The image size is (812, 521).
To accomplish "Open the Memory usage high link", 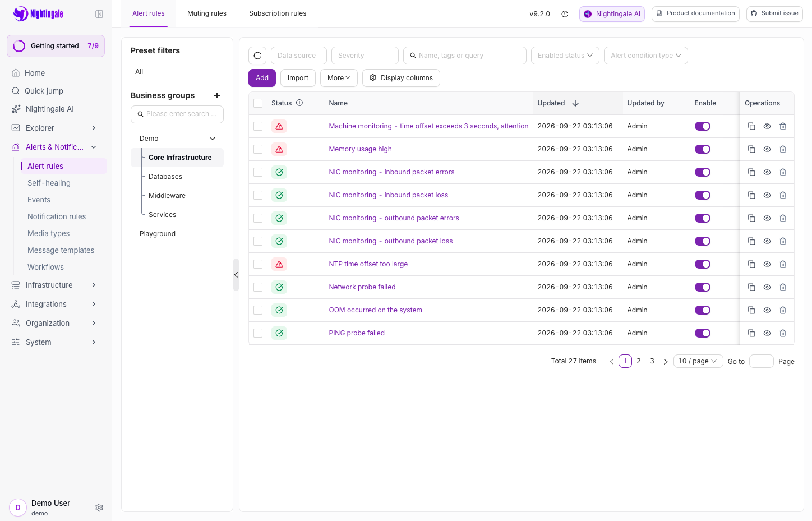I will point(360,149).
